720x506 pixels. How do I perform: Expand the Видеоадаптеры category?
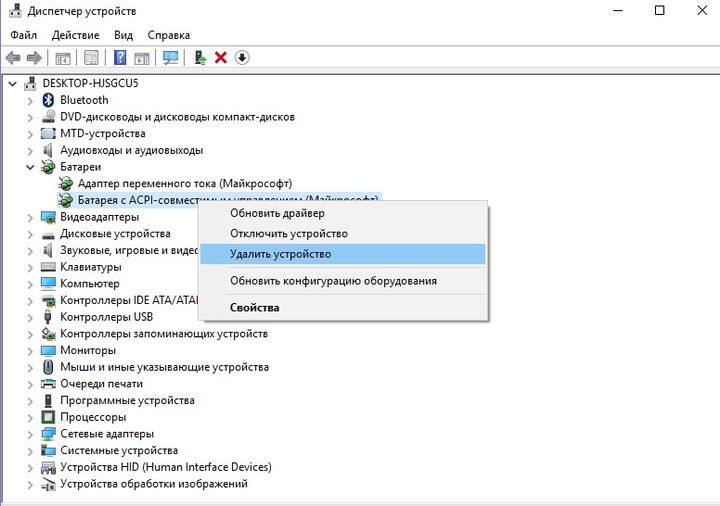pyautogui.click(x=30, y=217)
